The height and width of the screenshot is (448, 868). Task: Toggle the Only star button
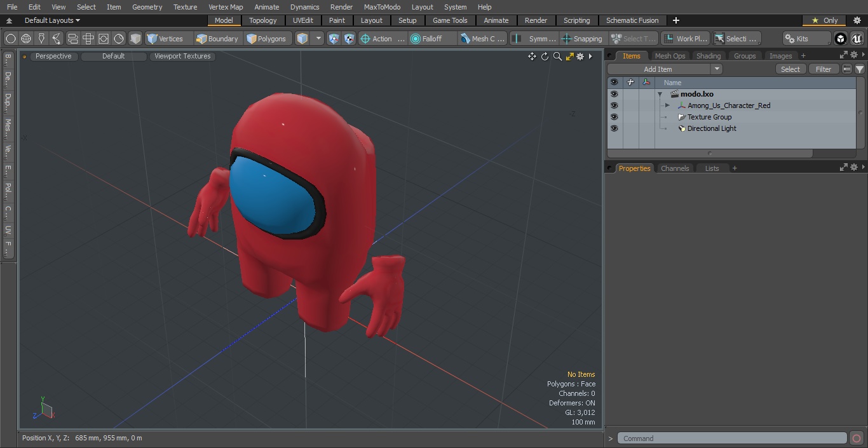click(824, 20)
